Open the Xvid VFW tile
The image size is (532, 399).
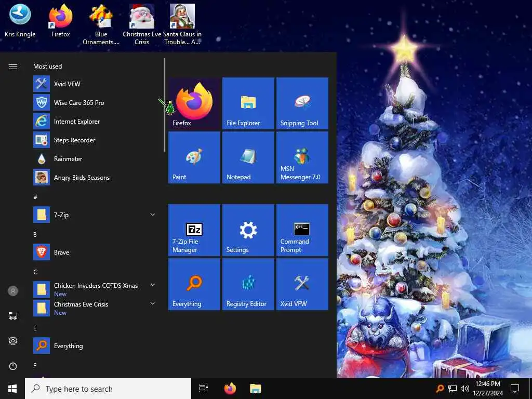coord(302,284)
